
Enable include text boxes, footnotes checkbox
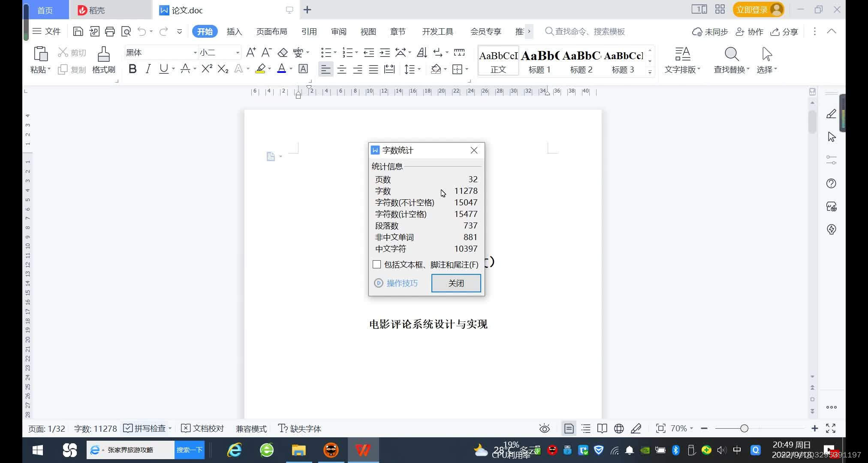[x=377, y=265]
